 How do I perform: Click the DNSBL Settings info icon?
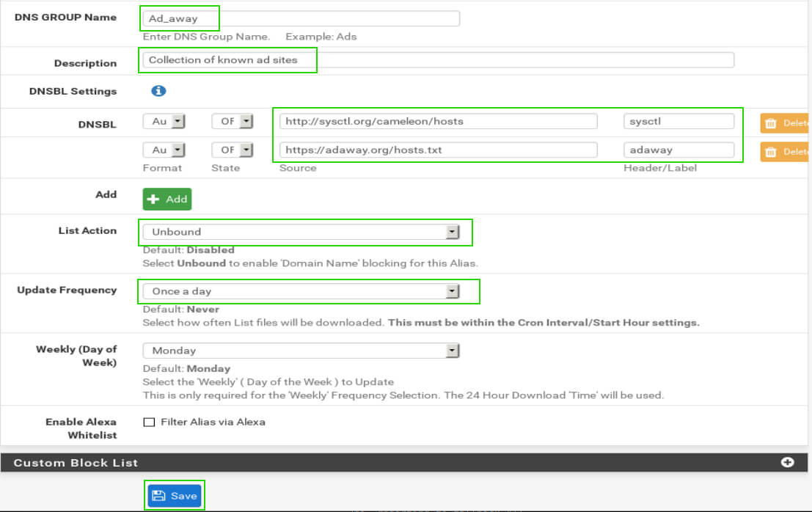coord(158,91)
